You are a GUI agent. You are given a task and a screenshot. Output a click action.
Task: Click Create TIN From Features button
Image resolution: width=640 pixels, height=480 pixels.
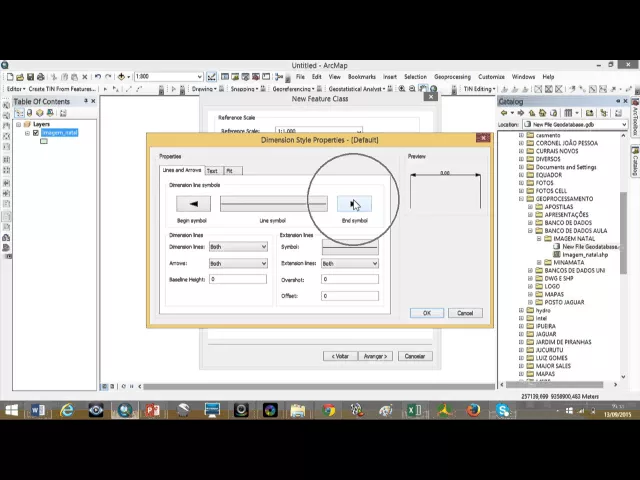(62, 89)
